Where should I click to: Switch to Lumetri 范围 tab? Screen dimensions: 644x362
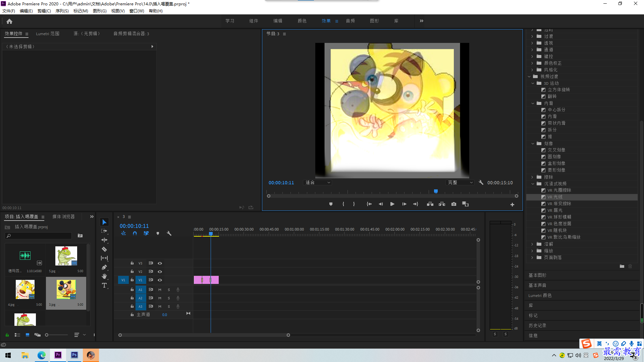point(48,34)
